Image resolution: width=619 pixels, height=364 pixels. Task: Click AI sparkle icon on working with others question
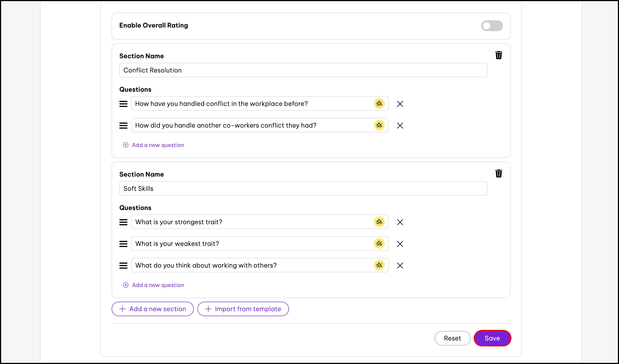[379, 265]
